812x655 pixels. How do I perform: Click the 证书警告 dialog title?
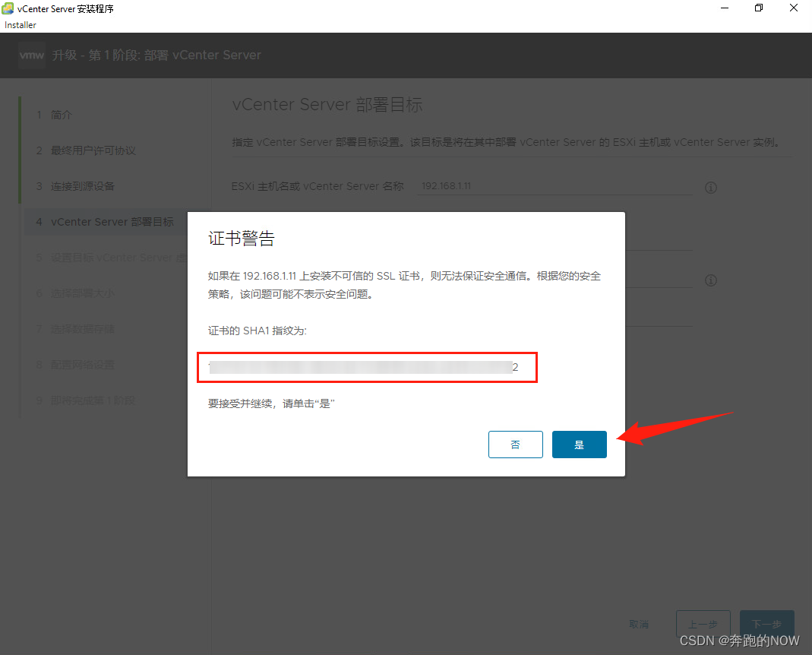point(242,239)
